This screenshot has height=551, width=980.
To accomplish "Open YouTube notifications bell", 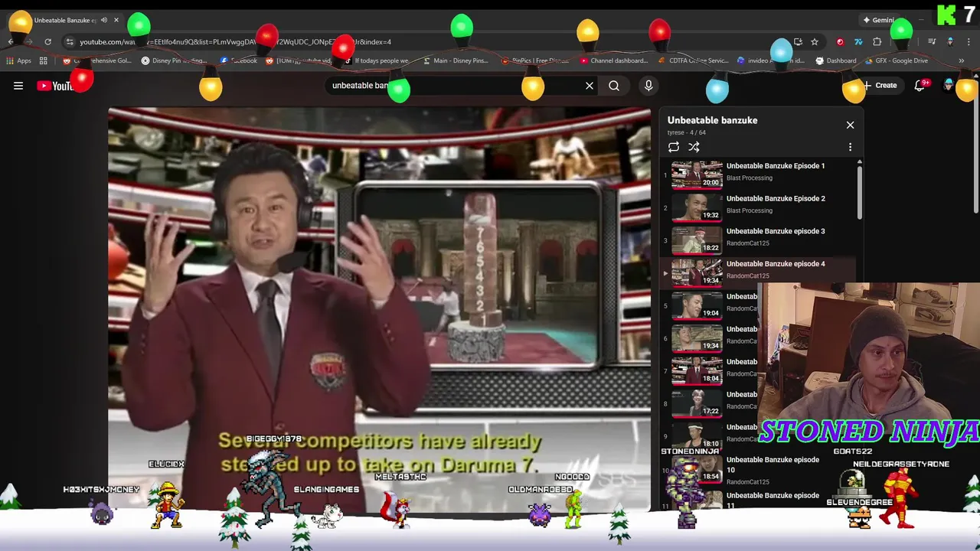I will click(920, 86).
